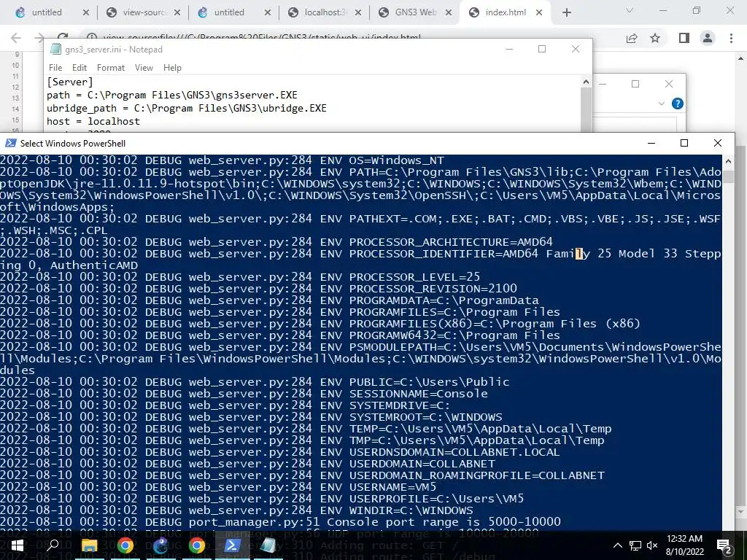This screenshot has width=747, height=560.
Task: Switch to the GNS3 Web browser tab
Action: tap(414, 12)
